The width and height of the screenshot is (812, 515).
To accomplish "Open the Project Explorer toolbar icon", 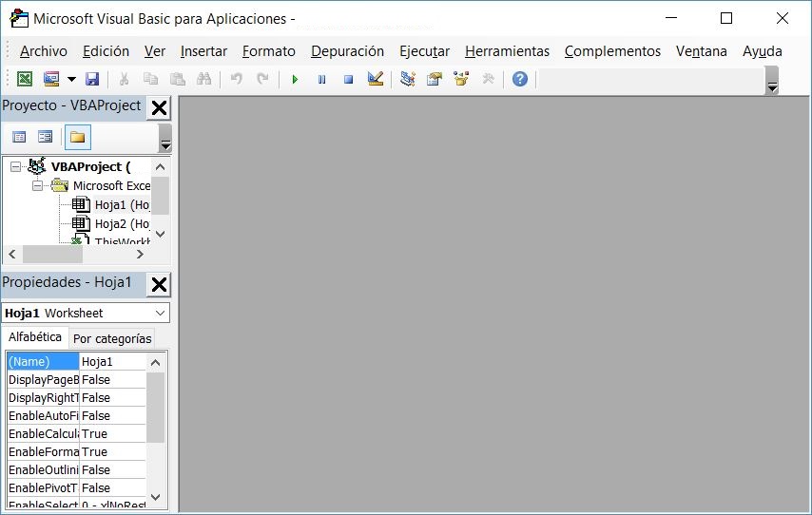I will 408,79.
